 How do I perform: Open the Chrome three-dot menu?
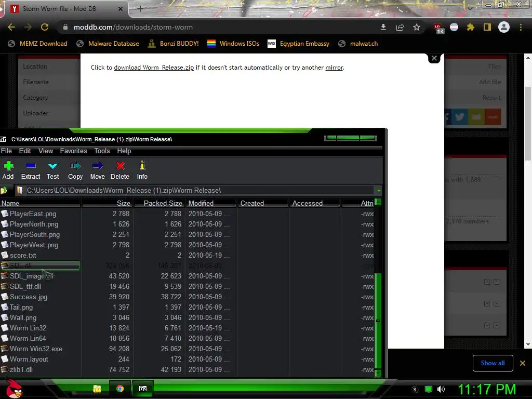(x=521, y=27)
